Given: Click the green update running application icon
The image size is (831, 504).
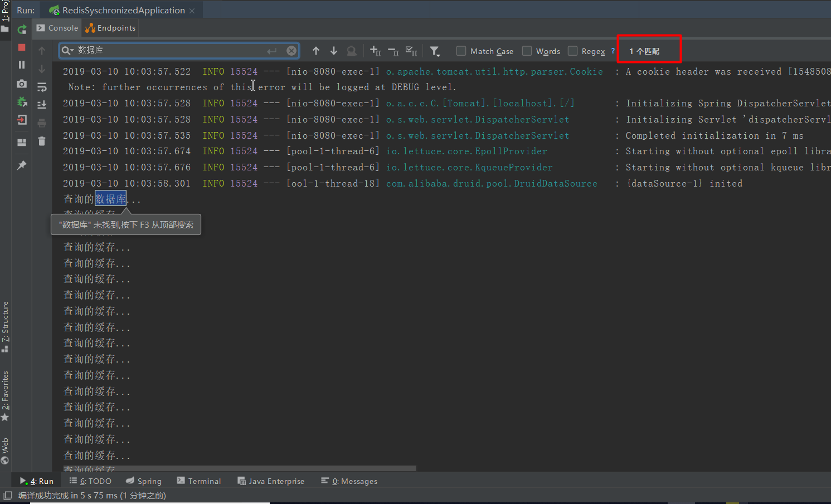Looking at the screenshot, I should tap(22, 102).
